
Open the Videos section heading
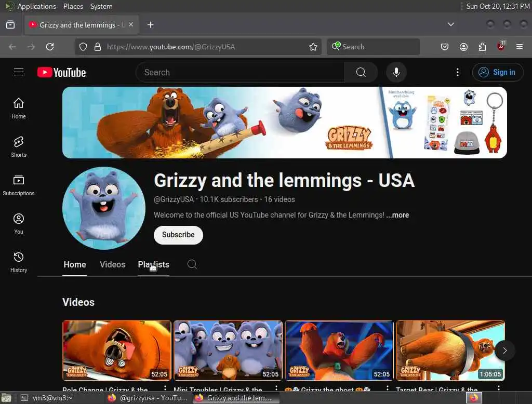coord(78,302)
